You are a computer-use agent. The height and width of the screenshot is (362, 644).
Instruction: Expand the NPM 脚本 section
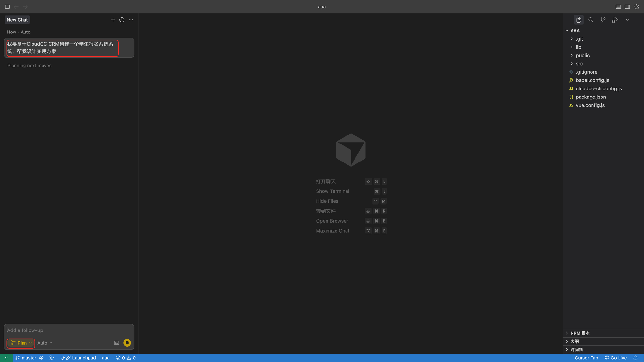(580, 333)
